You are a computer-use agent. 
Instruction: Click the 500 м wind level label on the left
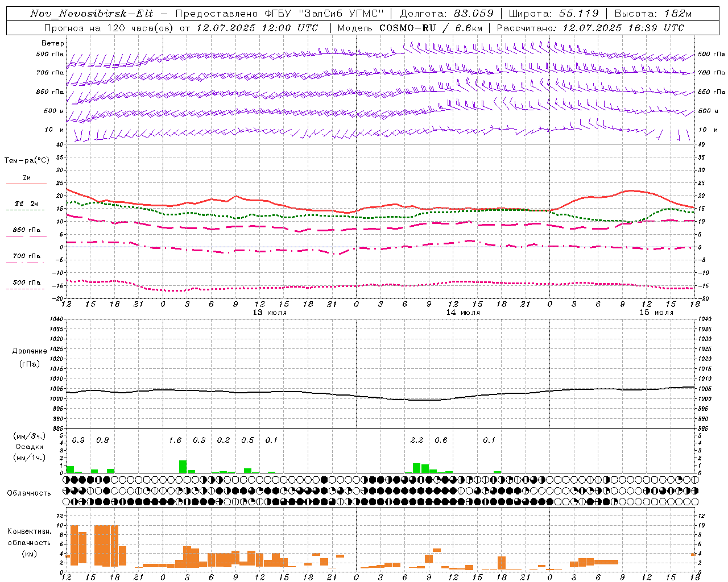[x=54, y=111]
